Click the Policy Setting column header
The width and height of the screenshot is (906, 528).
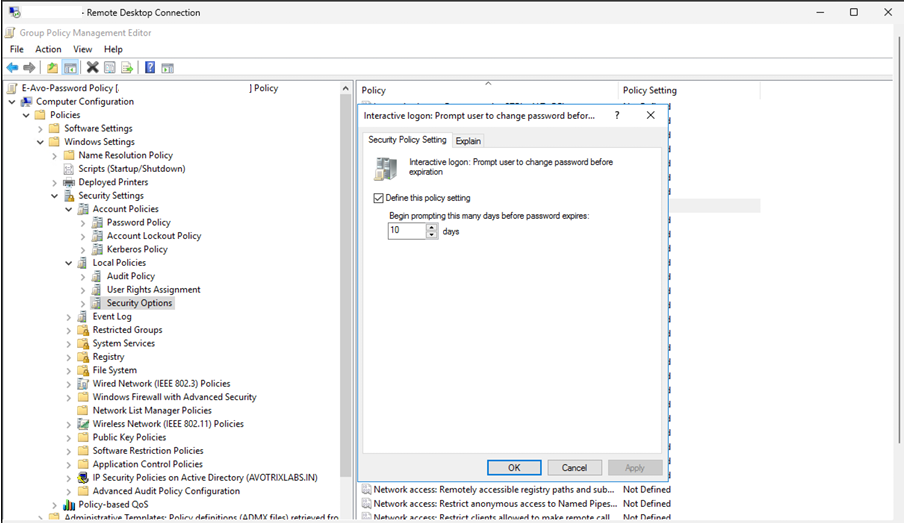coord(689,90)
